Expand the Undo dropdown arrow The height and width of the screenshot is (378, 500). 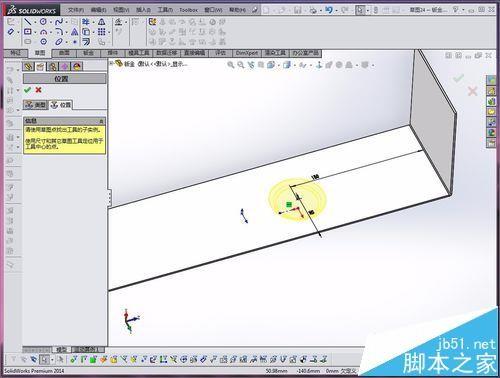click(336, 10)
